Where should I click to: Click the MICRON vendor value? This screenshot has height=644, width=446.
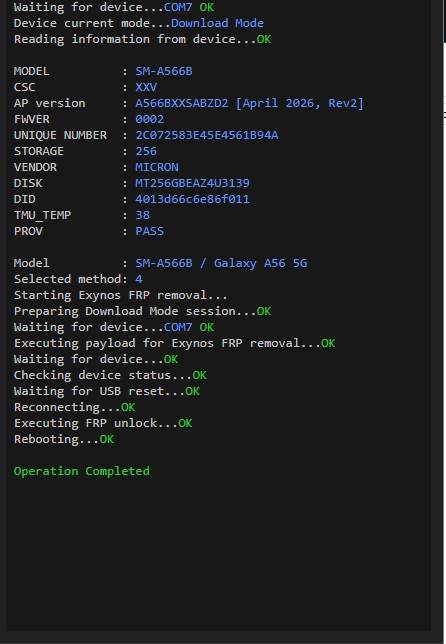pos(157,167)
